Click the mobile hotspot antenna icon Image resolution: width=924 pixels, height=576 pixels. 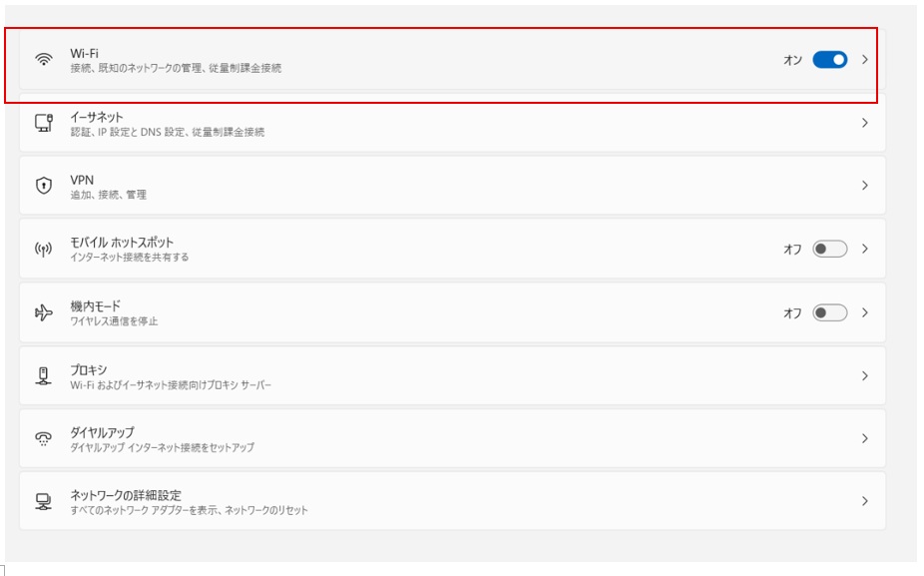pyautogui.click(x=44, y=249)
